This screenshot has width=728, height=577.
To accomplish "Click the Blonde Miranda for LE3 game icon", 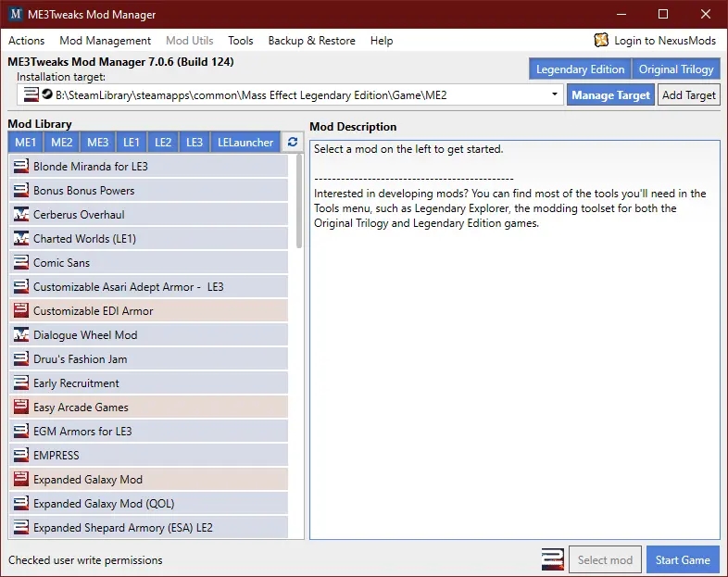I will (x=21, y=166).
